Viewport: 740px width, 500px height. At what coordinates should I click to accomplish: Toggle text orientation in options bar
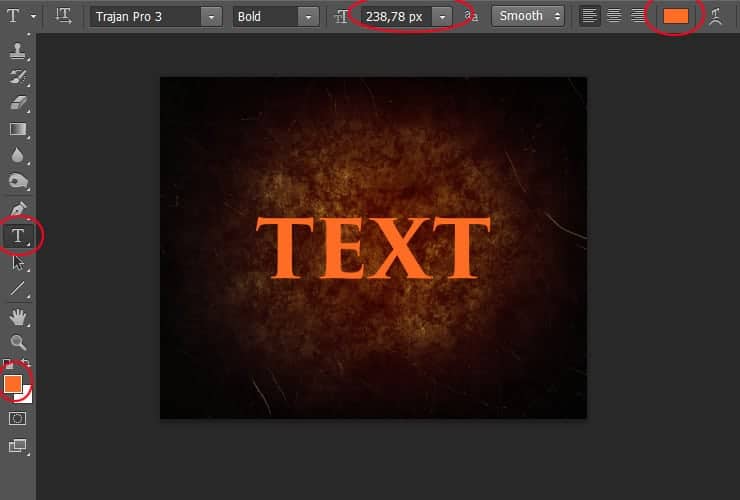pos(64,16)
